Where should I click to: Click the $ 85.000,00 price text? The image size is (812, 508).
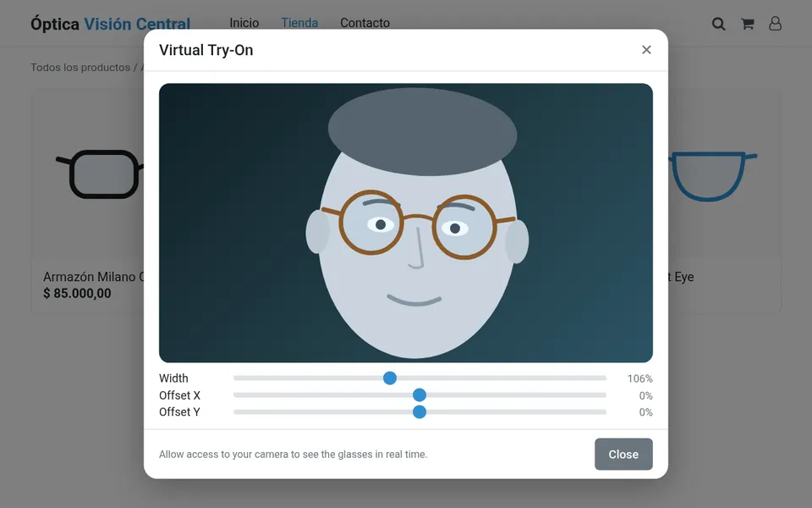[x=77, y=294]
